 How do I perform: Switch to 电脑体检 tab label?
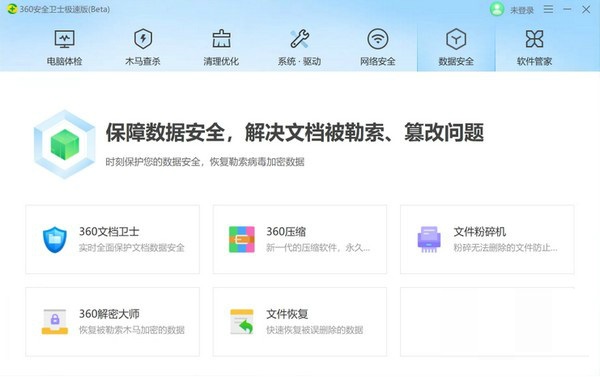[x=64, y=61]
